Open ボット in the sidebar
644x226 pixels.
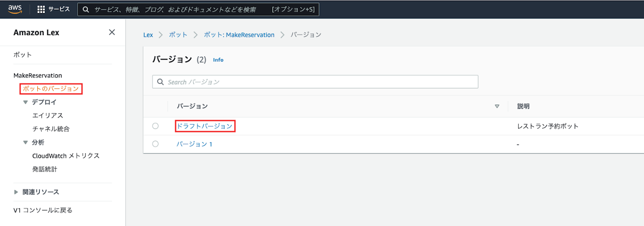(22, 55)
